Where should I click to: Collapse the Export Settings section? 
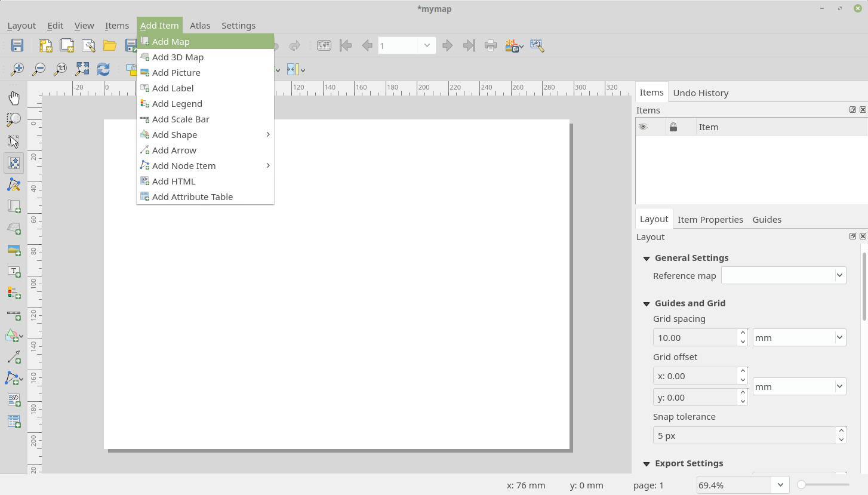(647, 463)
